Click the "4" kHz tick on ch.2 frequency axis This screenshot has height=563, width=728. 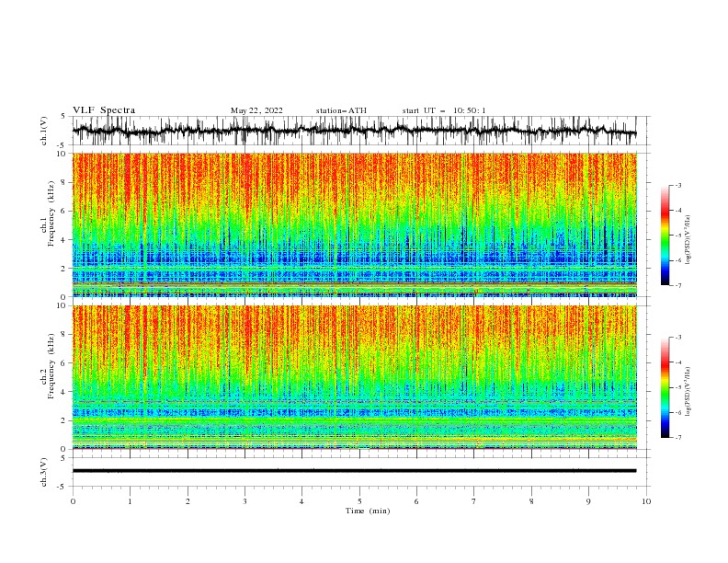click(63, 392)
